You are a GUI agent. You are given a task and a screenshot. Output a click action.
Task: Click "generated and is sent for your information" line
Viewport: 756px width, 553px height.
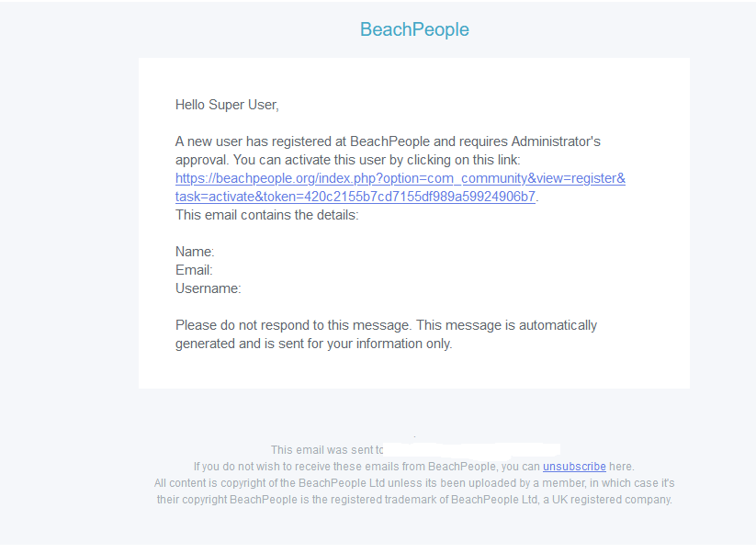(x=313, y=344)
